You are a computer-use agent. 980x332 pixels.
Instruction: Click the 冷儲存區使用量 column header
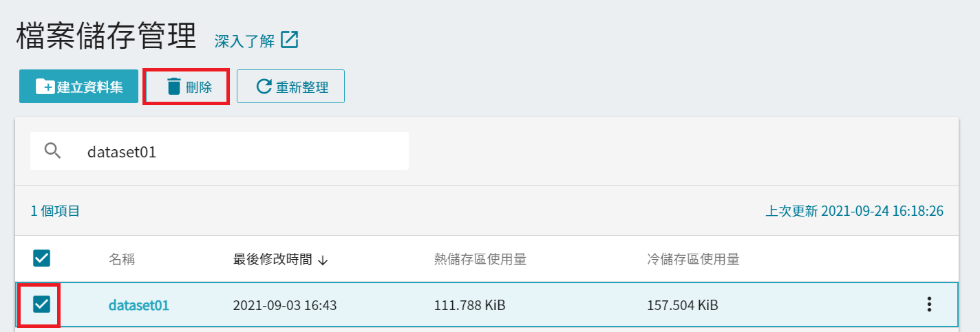point(693,259)
